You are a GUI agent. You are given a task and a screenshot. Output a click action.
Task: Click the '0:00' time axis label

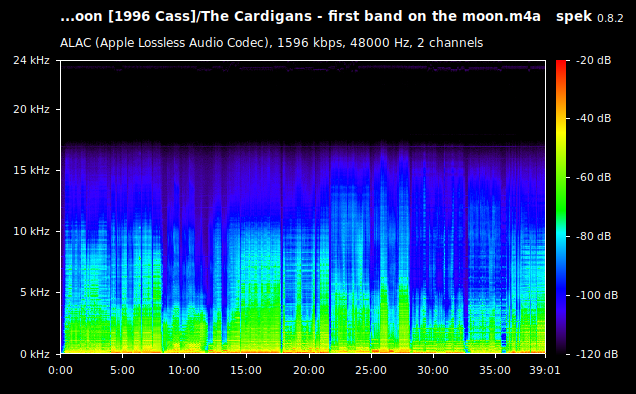click(60, 370)
